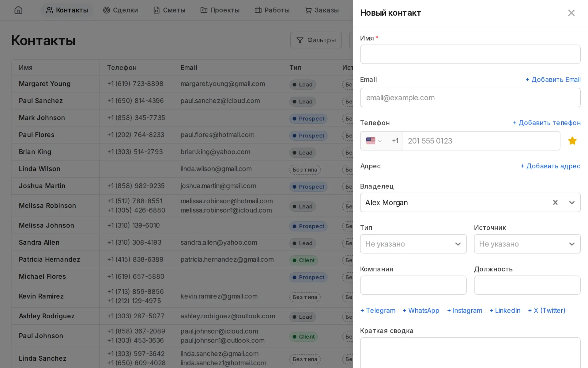Focus the Краткая сводка text area
The height and width of the screenshot is (368, 588).
click(x=470, y=353)
